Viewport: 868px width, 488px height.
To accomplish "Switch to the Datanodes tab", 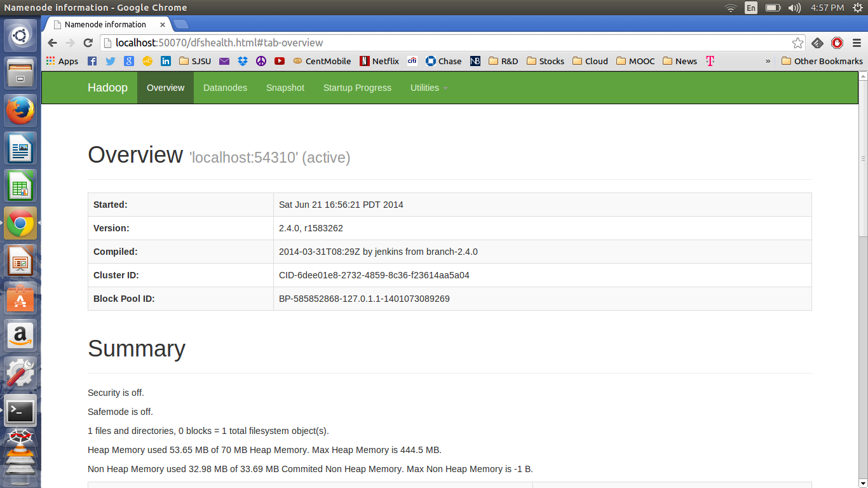I will click(x=225, y=88).
